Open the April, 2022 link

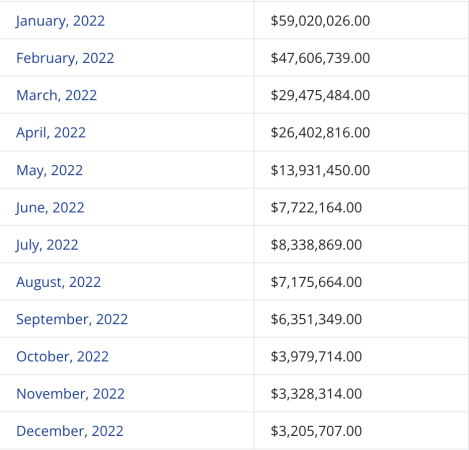pos(51,133)
